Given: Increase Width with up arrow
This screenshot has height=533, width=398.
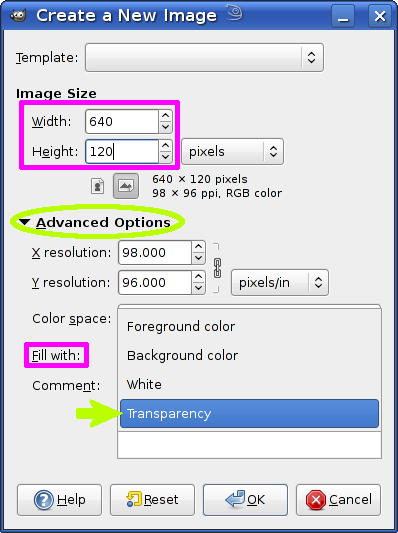Looking at the screenshot, I should (166, 116).
